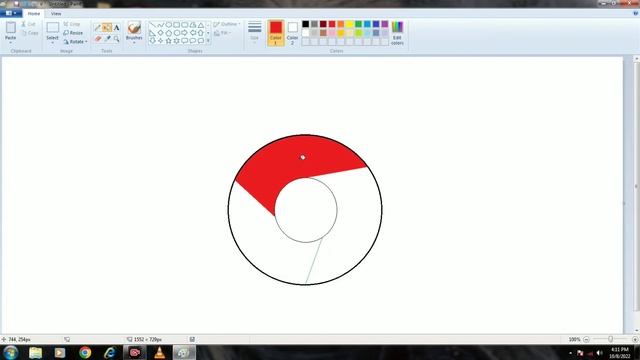Select the Five-point star shape

[169, 41]
